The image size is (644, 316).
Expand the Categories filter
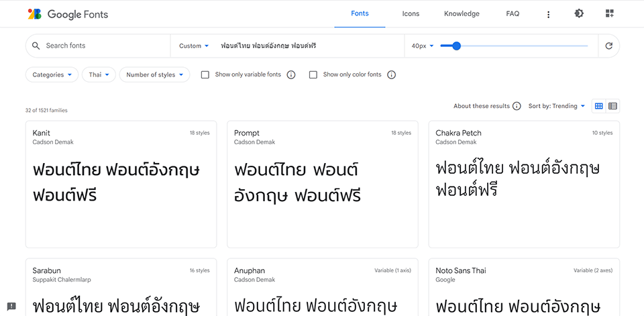52,74
